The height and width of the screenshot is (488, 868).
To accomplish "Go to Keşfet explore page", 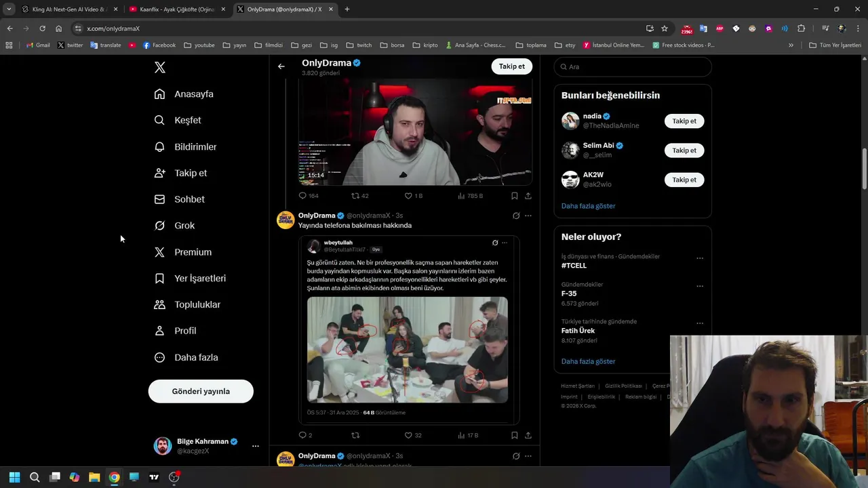I will coord(178,120).
